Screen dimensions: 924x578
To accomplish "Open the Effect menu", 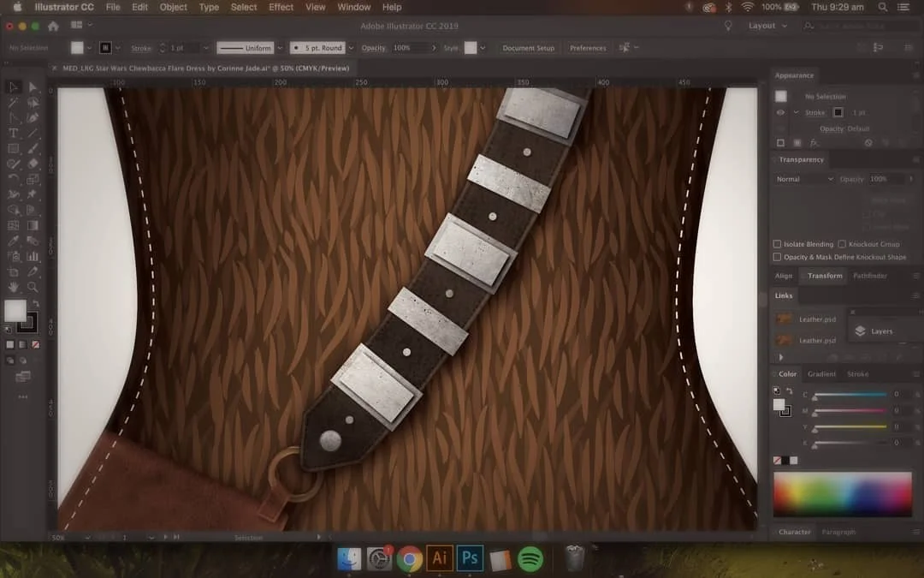I will pos(281,7).
